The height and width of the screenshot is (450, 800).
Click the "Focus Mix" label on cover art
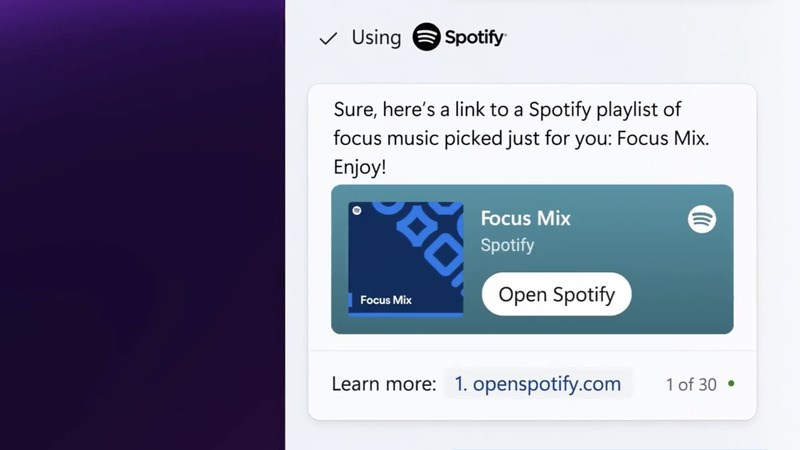(385, 299)
